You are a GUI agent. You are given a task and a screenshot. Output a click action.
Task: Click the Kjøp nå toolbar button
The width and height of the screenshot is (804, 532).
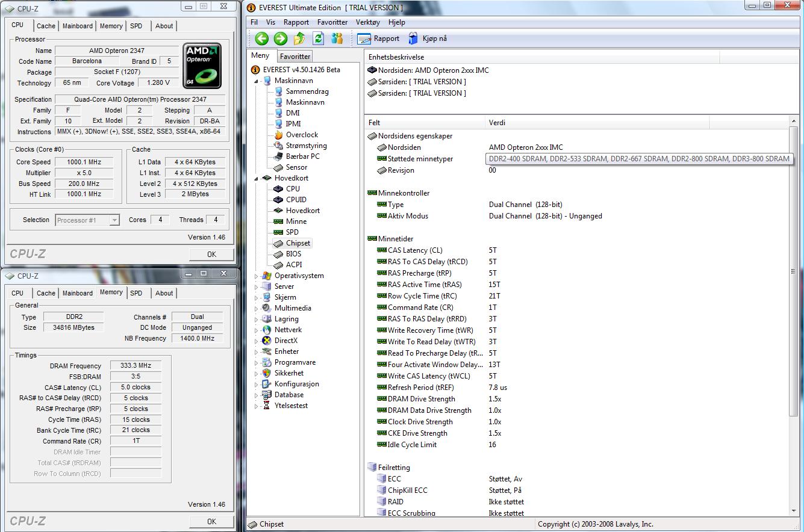point(428,39)
